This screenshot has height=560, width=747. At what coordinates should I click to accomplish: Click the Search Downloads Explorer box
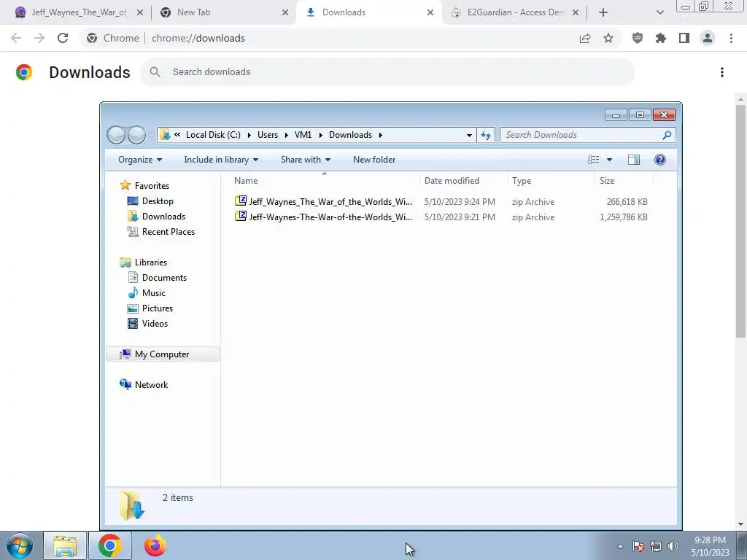click(x=588, y=135)
